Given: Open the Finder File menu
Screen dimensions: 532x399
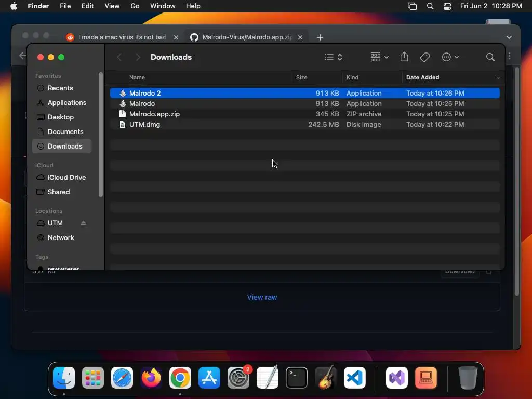Looking at the screenshot, I should click(65, 6).
